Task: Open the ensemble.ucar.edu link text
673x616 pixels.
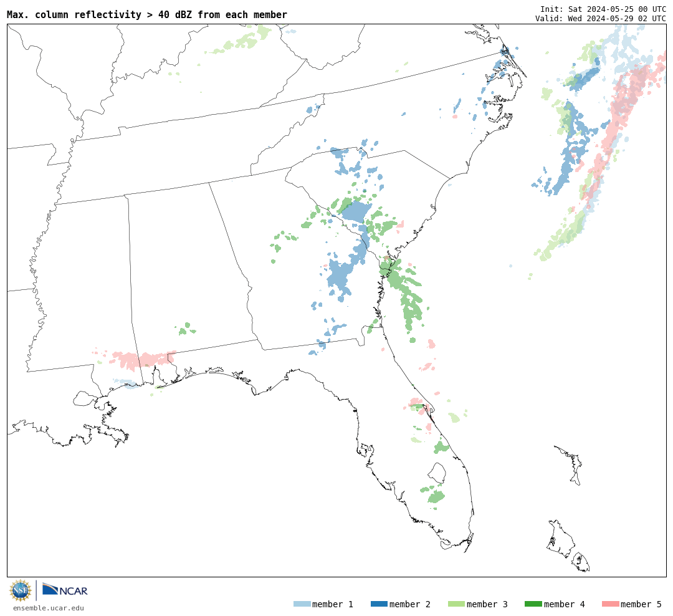Action: point(49,608)
